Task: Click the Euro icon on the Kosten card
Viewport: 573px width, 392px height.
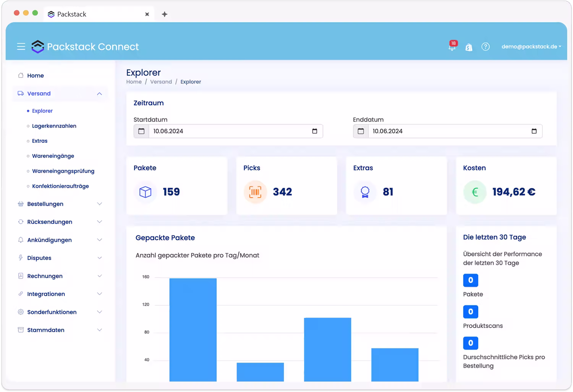Action: [x=475, y=192]
